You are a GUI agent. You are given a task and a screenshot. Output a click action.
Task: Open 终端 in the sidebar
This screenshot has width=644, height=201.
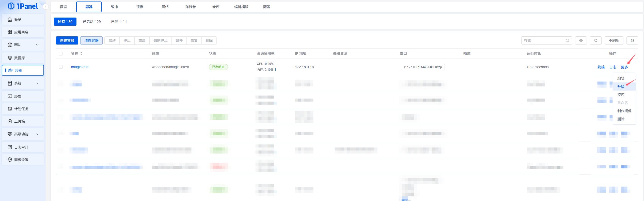coord(23,96)
